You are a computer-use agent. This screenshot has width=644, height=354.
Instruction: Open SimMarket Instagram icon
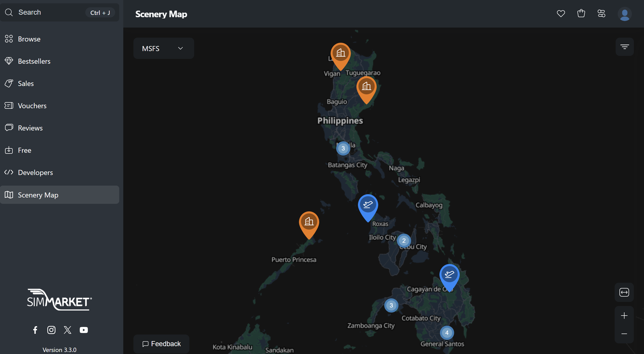[x=51, y=330]
